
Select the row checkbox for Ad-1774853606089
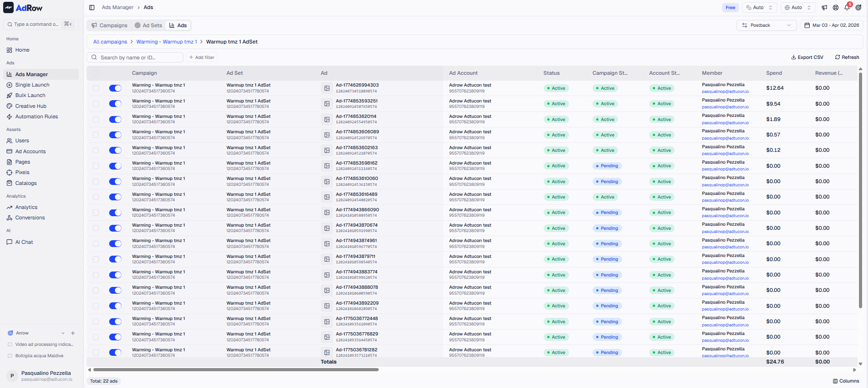[x=96, y=135]
